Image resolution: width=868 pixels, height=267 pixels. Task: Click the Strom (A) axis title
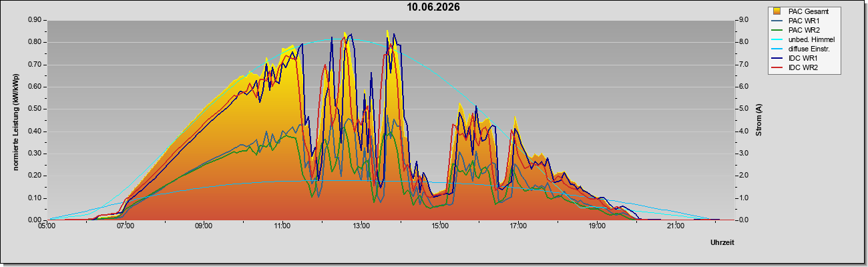click(x=759, y=120)
